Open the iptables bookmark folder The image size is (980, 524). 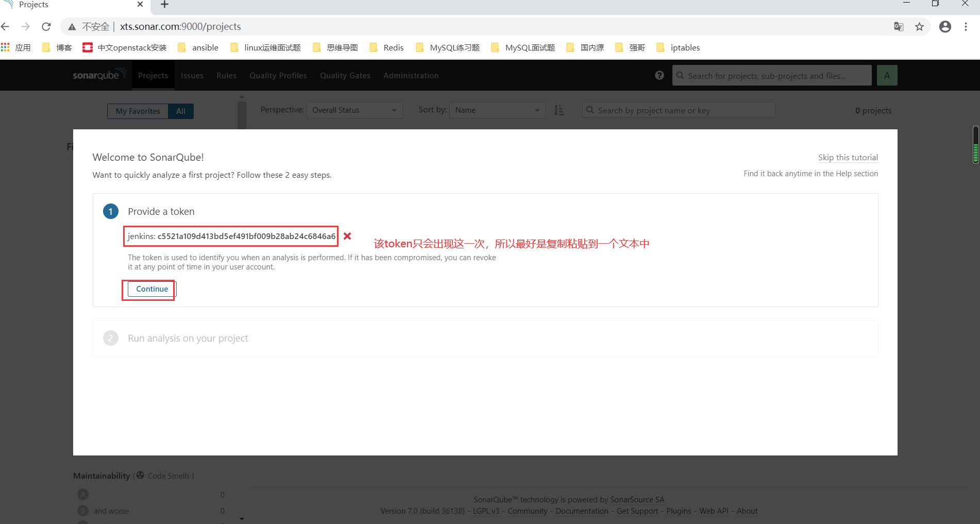[x=678, y=47]
